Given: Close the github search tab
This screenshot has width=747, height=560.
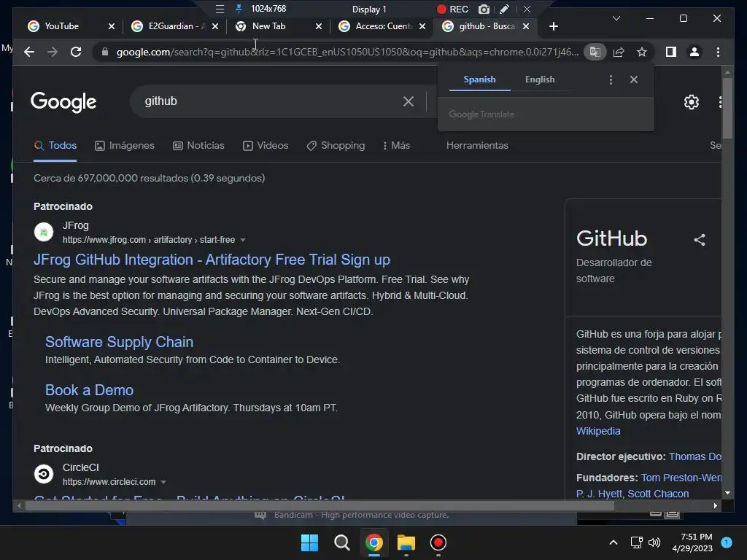Looking at the screenshot, I should point(525,26).
